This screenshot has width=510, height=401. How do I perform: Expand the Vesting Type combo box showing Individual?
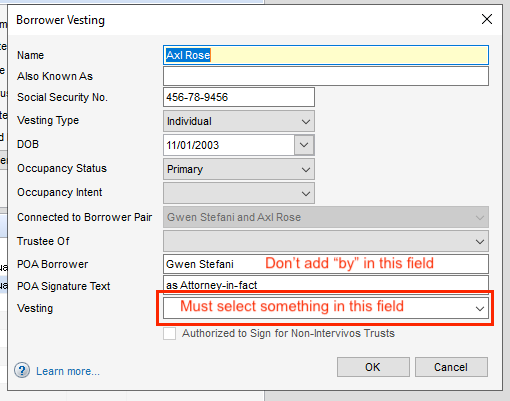(239, 121)
